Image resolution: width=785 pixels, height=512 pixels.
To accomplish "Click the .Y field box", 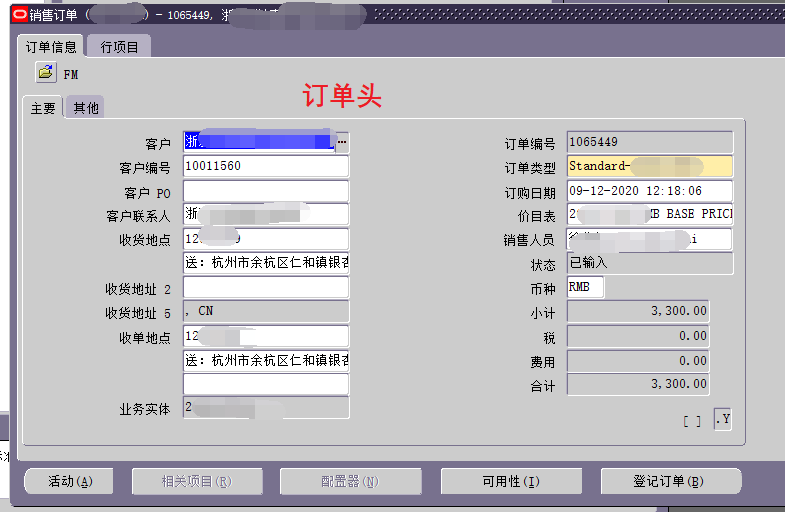I will point(722,420).
